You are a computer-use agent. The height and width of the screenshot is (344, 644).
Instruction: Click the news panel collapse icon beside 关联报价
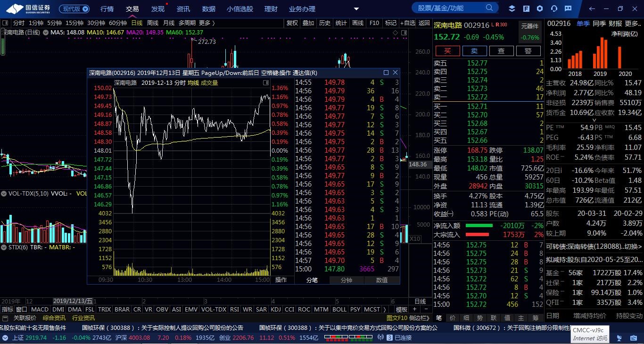[x=5, y=318]
